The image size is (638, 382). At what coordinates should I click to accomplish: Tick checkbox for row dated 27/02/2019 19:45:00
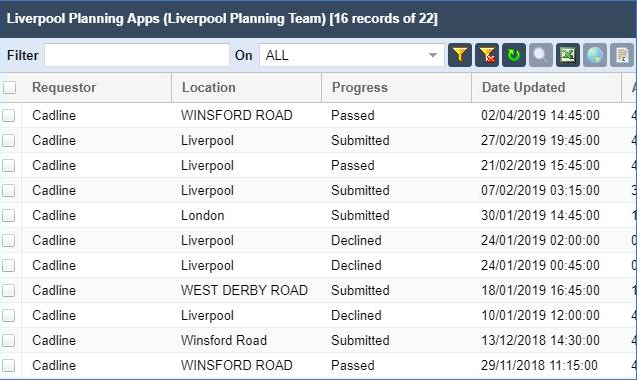[x=9, y=140]
